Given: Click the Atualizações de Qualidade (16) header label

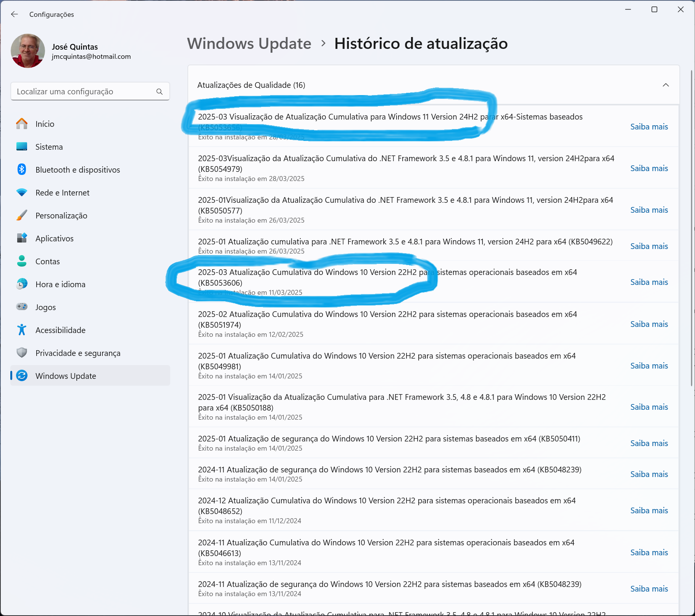Looking at the screenshot, I should tap(251, 85).
